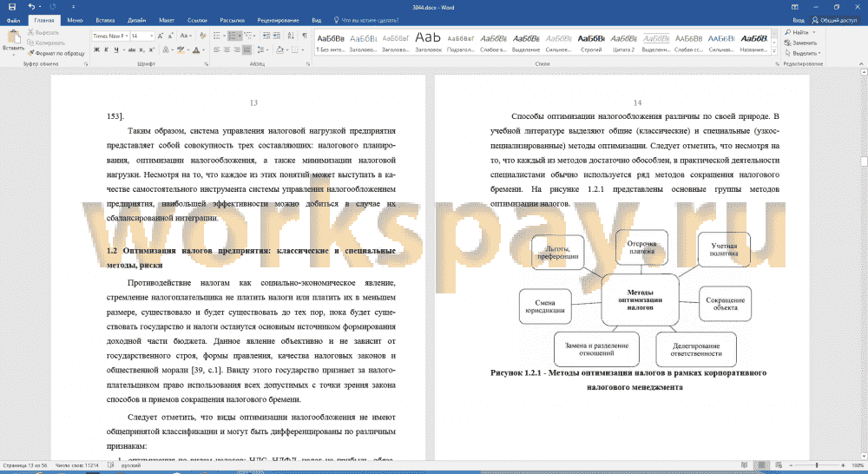Toggle underline Ч formatting
The image size is (868, 474).
pyautogui.click(x=115, y=49)
